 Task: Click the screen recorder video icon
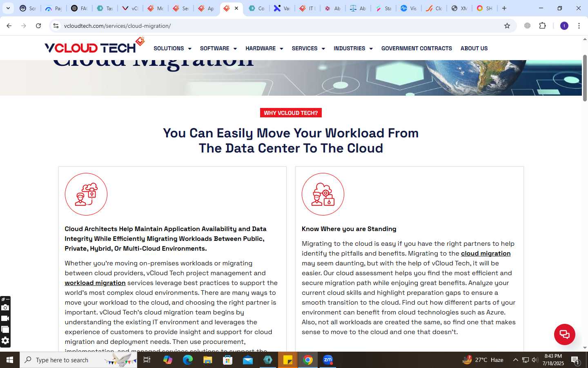tap(5, 318)
